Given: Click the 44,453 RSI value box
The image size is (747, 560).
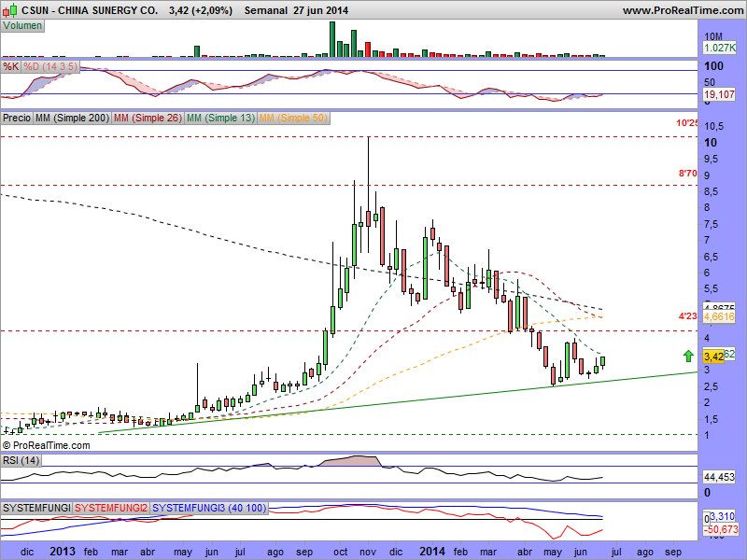Looking at the screenshot, I should pyautogui.click(x=719, y=477).
